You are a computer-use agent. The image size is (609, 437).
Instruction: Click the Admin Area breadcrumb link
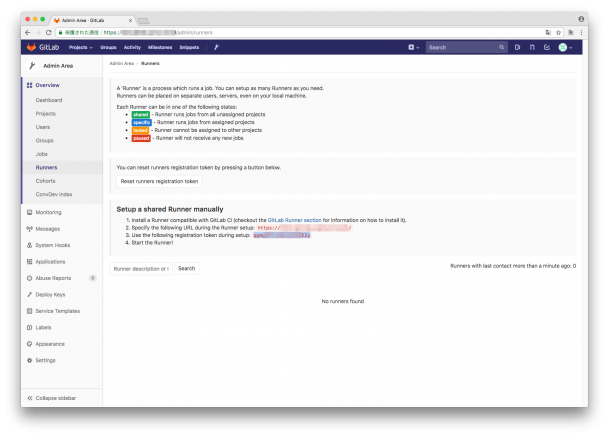pos(122,63)
